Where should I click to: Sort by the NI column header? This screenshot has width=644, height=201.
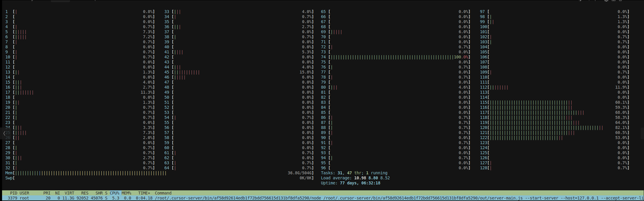(x=57, y=192)
